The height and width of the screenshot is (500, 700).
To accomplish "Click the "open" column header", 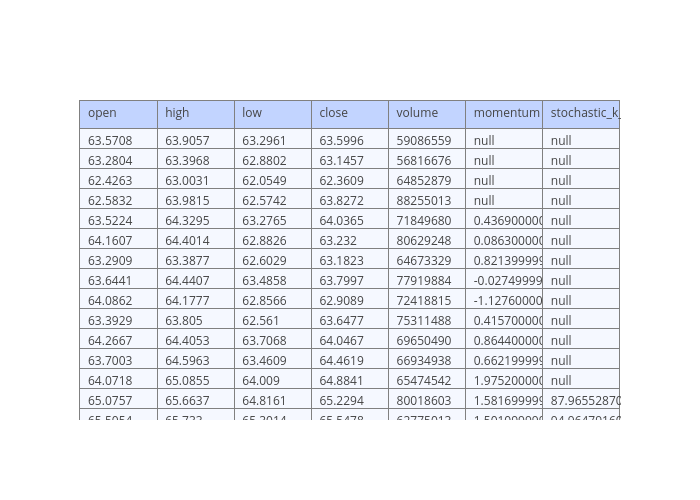I will [118, 114].
